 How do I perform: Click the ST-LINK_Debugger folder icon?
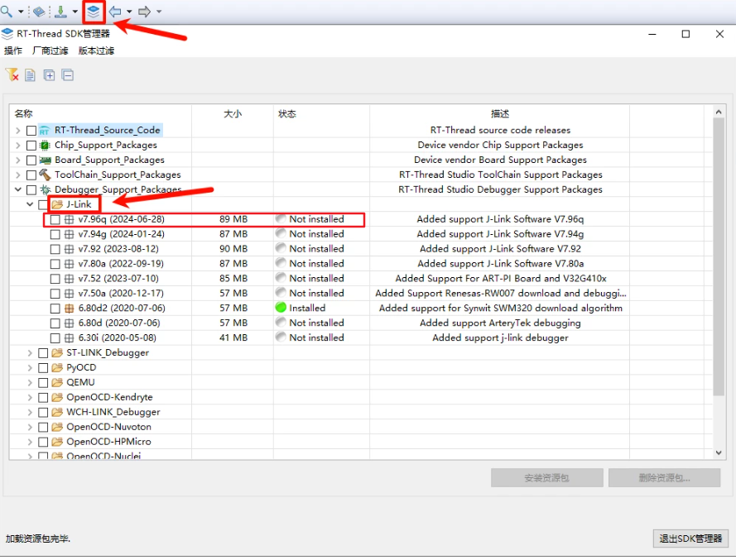[x=57, y=352]
